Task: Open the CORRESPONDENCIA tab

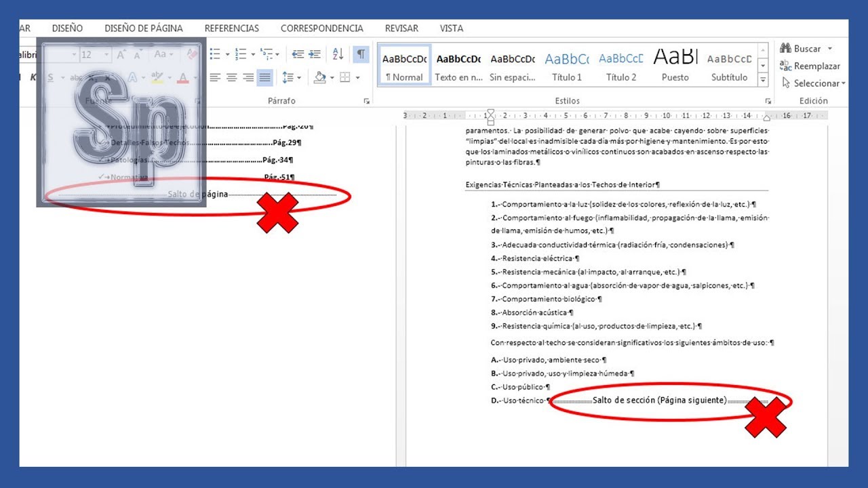Action: [x=322, y=28]
